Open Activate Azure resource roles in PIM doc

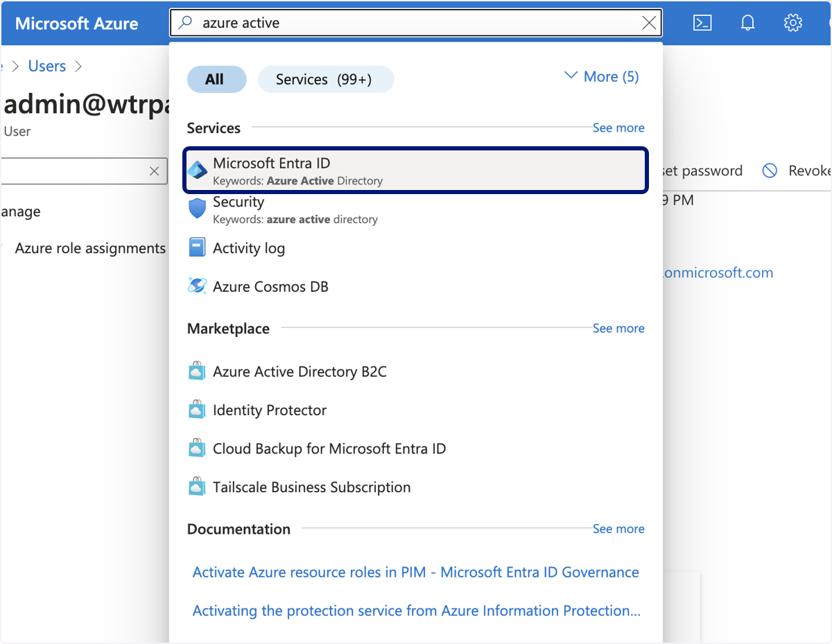pyautogui.click(x=416, y=572)
